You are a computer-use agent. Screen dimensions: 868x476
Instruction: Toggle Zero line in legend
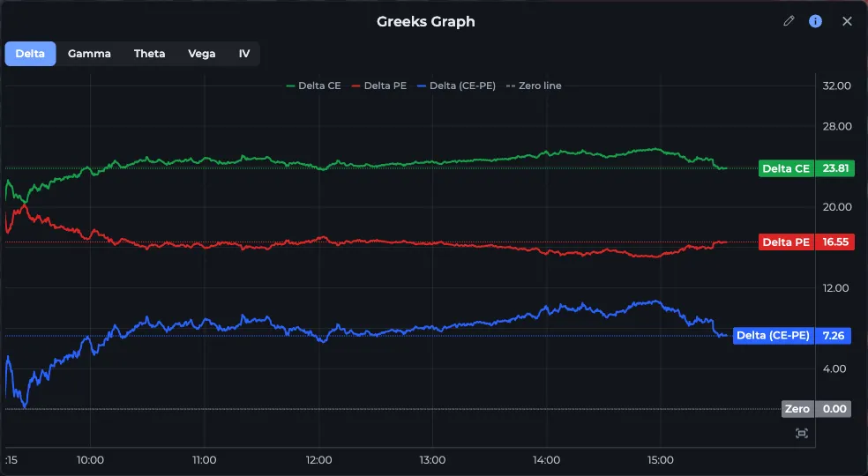tap(534, 86)
